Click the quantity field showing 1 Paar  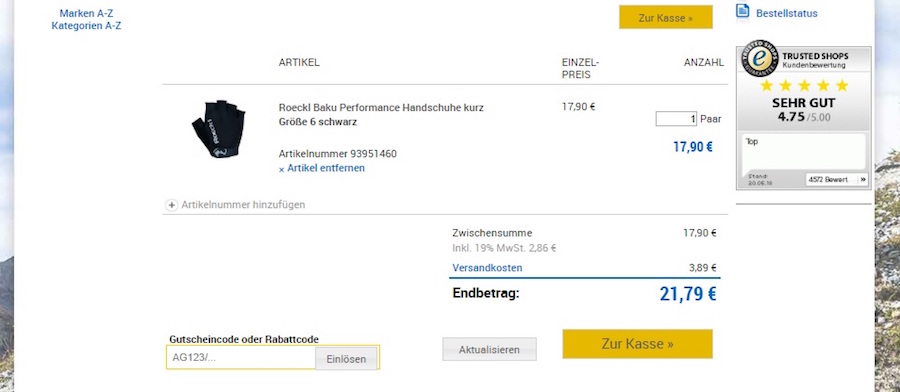click(x=676, y=119)
